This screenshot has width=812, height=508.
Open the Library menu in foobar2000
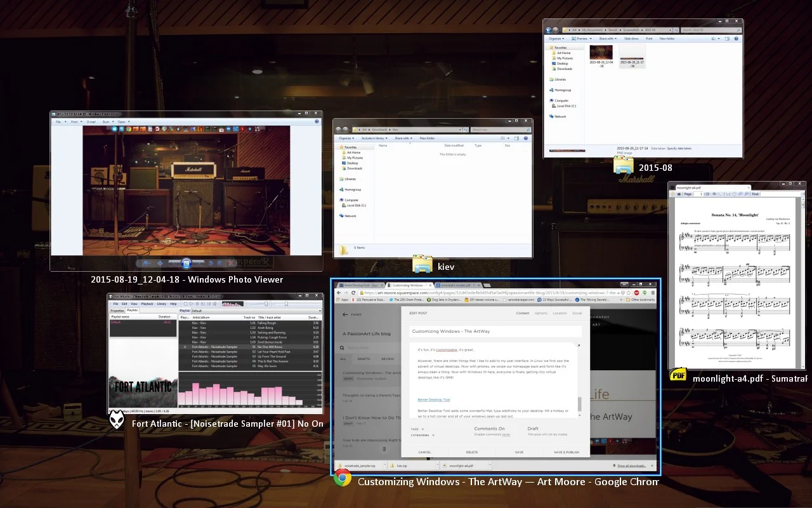[x=161, y=304]
